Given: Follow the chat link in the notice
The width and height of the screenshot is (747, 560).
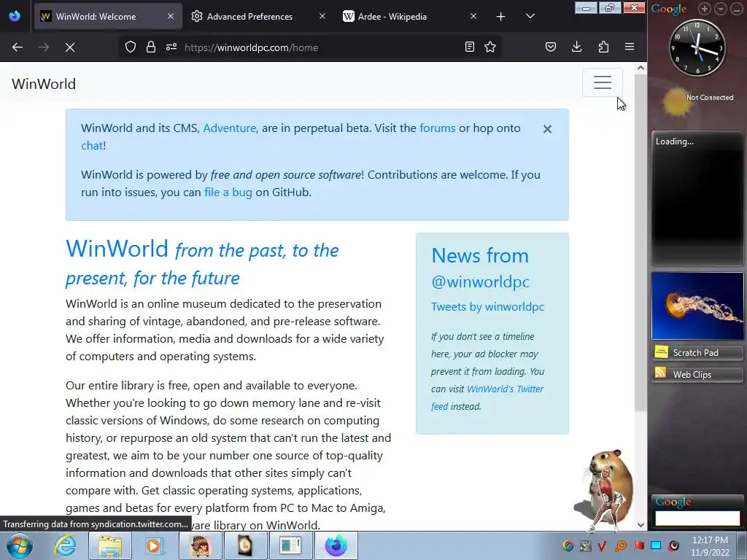Looking at the screenshot, I should [x=92, y=146].
